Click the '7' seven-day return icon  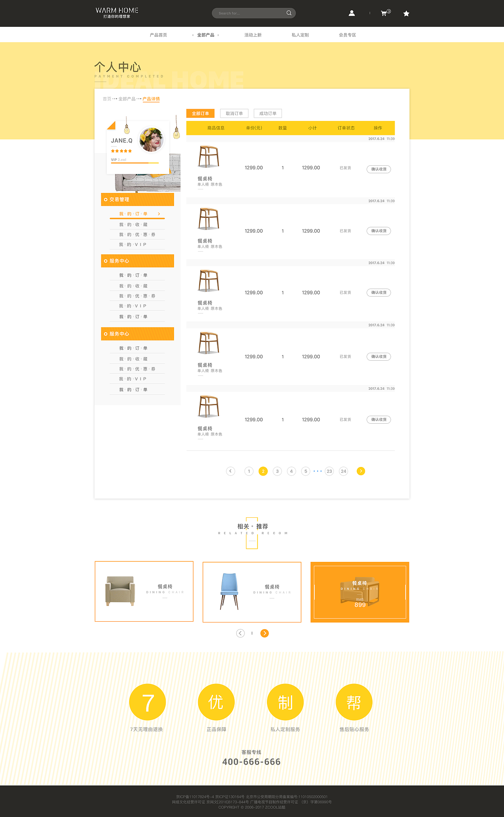pyautogui.click(x=148, y=702)
